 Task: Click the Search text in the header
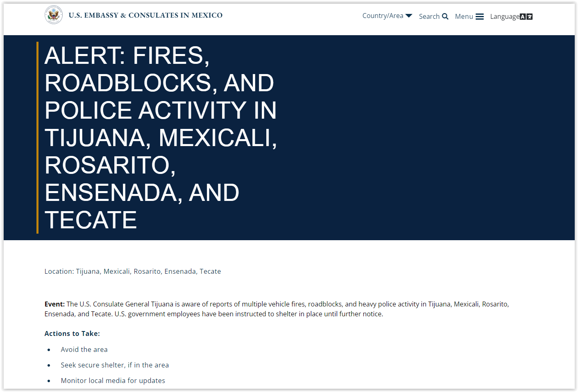tap(429, 16)
